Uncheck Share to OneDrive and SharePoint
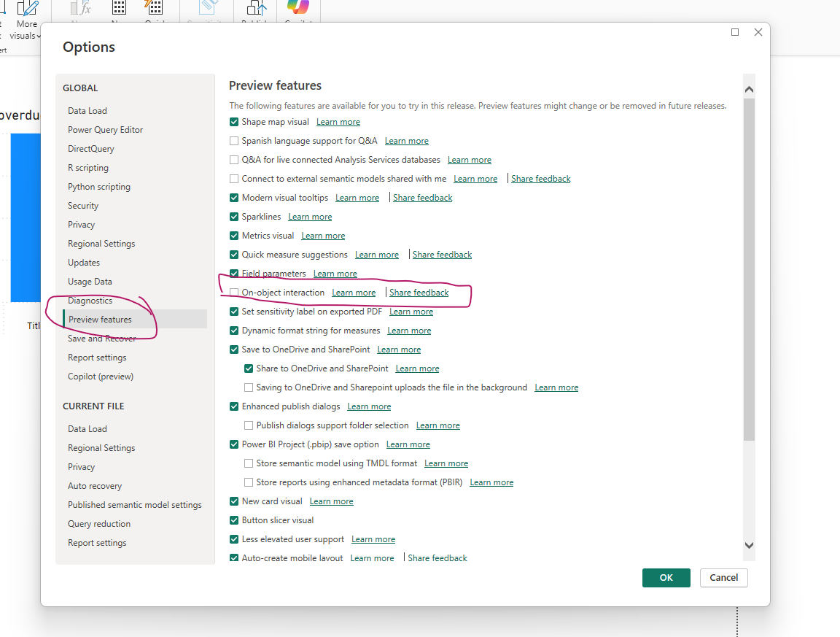The image size is (840, 637). [249, 368]
